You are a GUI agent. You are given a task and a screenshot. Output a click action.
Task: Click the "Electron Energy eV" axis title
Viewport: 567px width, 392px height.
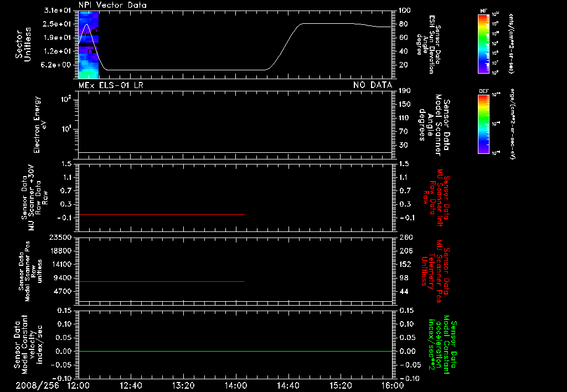[x=40, y=125]
